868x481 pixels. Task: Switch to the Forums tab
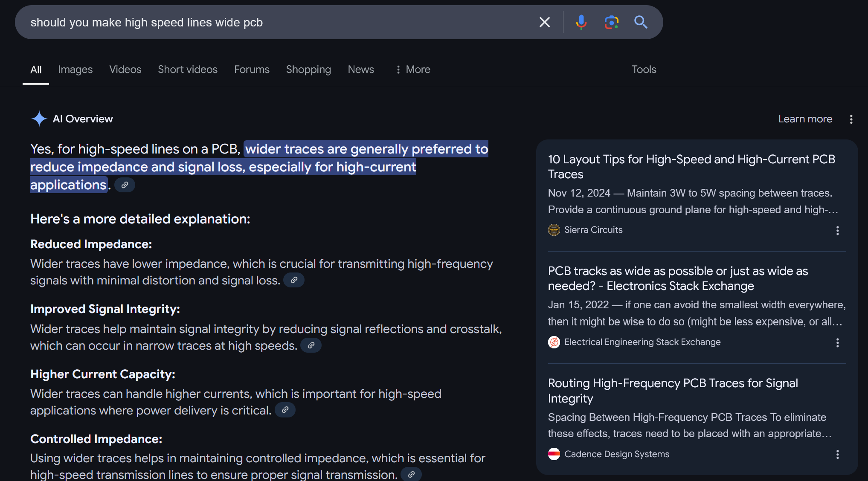[252, 70]
